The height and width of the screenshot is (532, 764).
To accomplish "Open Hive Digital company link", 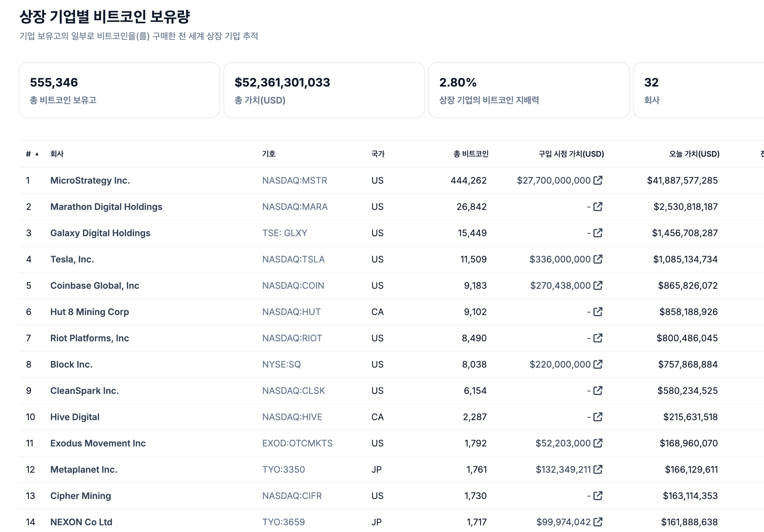I will [75, 417].
